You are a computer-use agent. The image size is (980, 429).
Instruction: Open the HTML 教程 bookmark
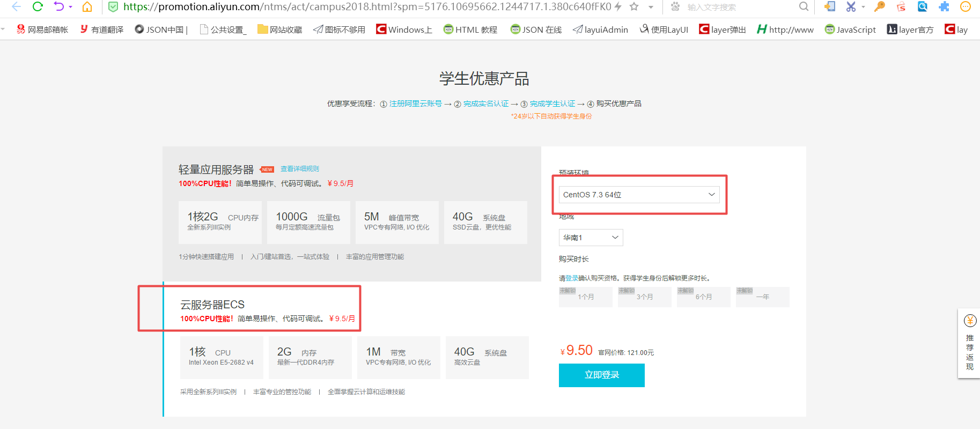click(x=470, y=29)
